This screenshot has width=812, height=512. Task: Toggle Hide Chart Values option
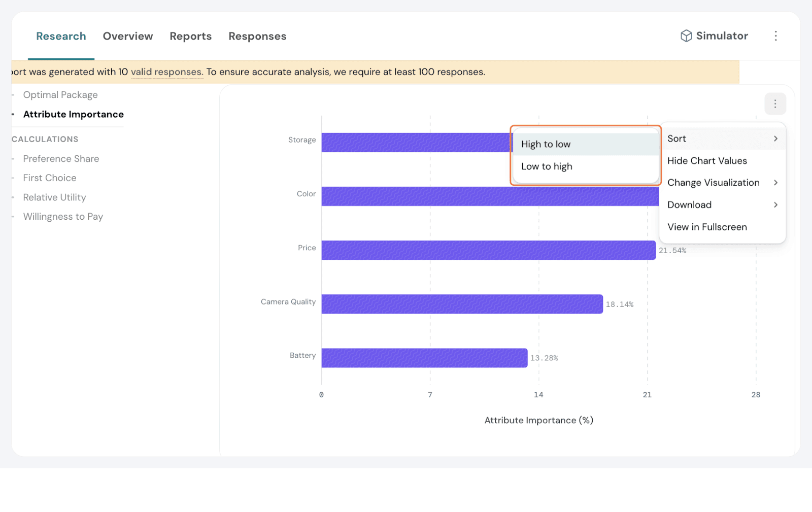707,161
